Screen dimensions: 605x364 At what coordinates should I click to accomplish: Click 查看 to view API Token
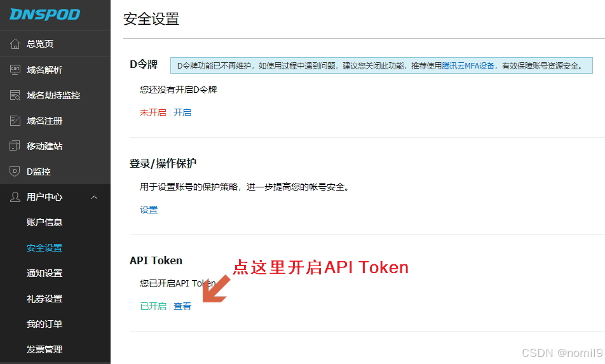point(182,306)
